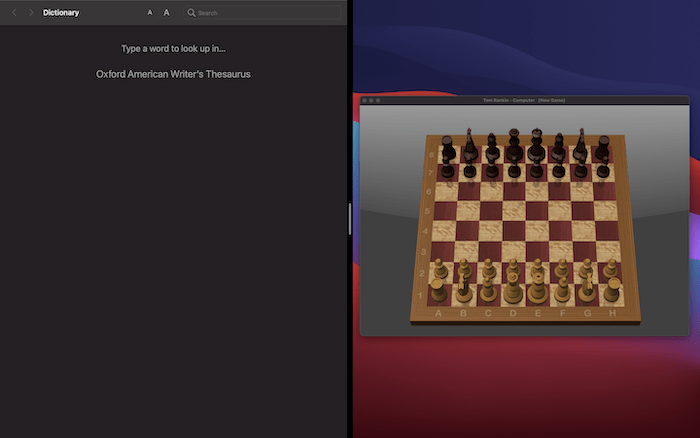Grab the split view divider handle

tap(349, 219)
